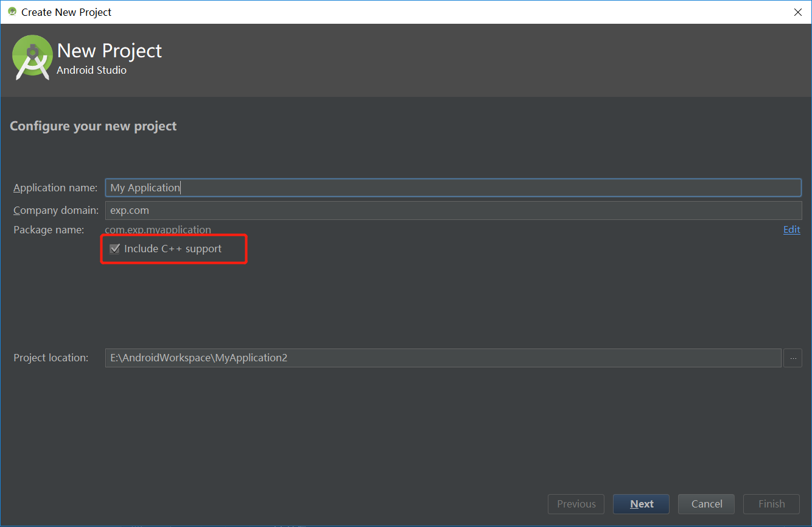The width and height of the screenshot is (812, 527).
Task: Click the New Project header title
Action: pos(110,51)
